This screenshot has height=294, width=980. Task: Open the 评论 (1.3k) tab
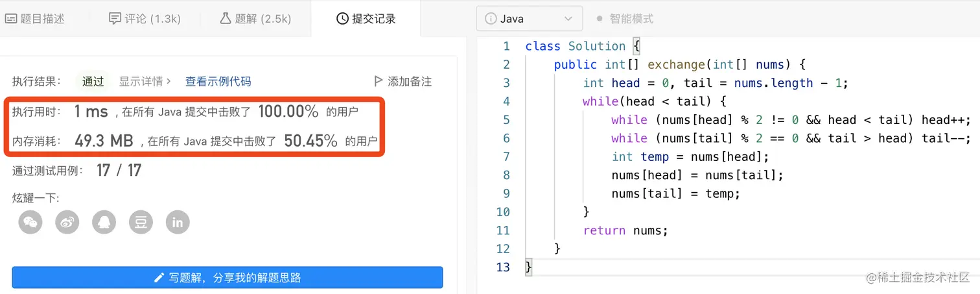145,19
